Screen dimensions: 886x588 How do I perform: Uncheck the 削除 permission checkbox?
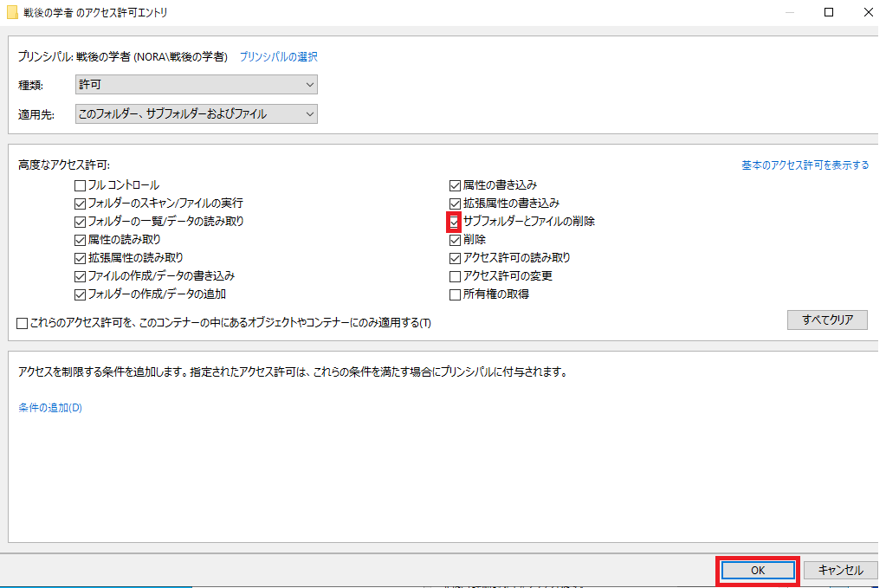coord(455,240)
